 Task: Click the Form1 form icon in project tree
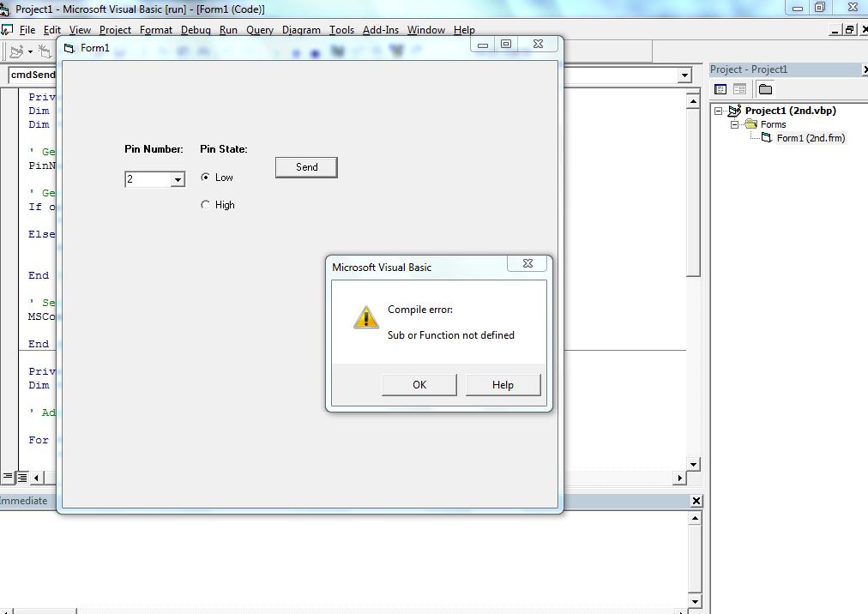767,138
